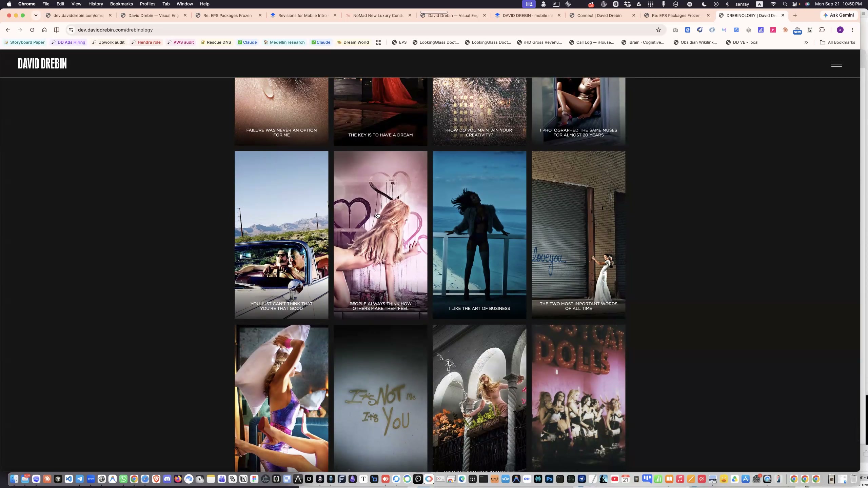The image size is (868, 488).
Task: Open Dream World bookmark
Action: [353, 42]
